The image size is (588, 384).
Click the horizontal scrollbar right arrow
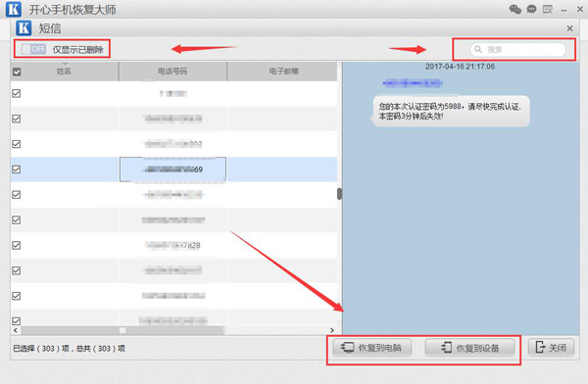(x=332, y=330)
